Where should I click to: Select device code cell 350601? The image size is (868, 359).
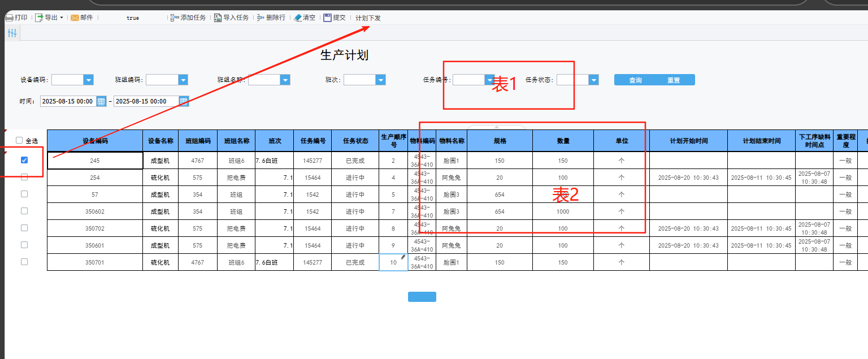click(x=95, y=245)
